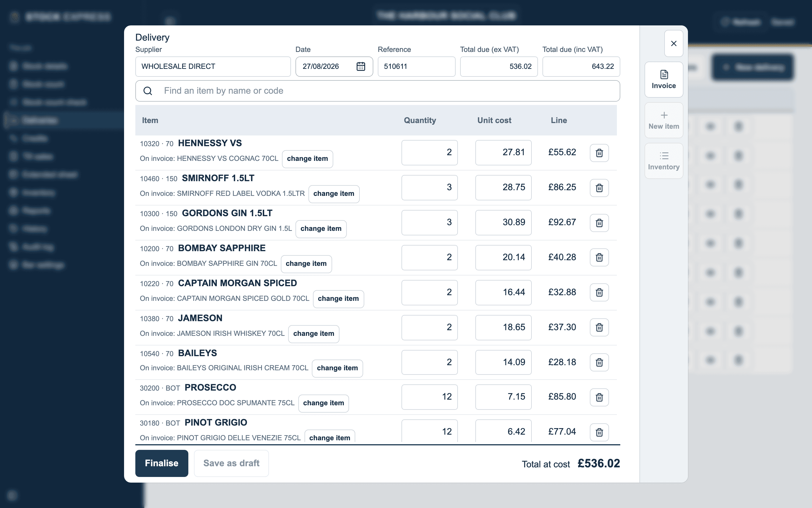Edit Smirnoff unit cost 28.75
812x508 pixels.
point(503,187)
